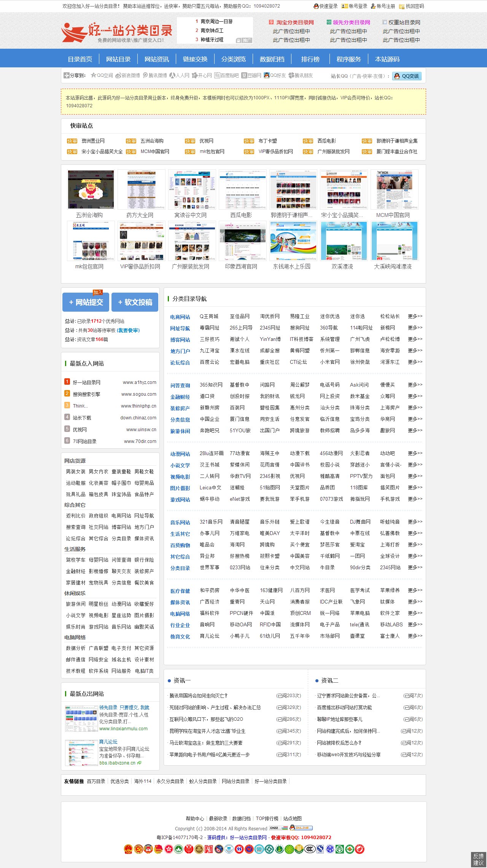Open 找回密码 in the top bar
Viewport: 487px width, 868px height.
[411, 6]
